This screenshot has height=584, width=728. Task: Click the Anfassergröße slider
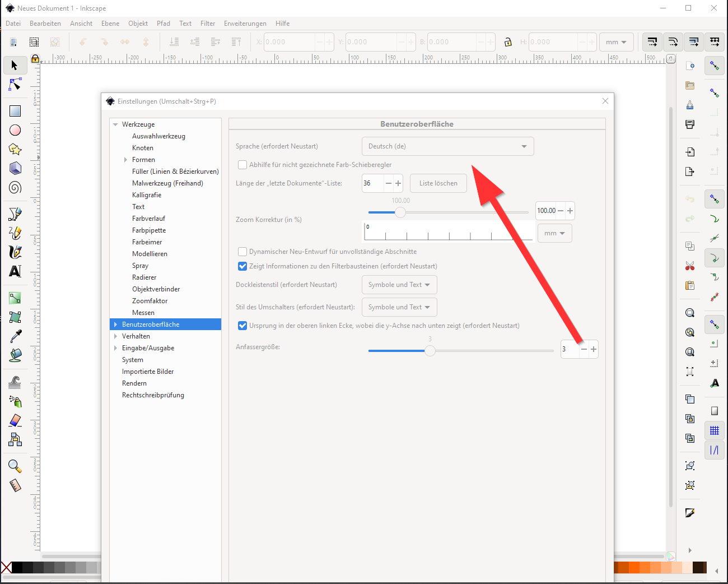[x=461, y=351]
